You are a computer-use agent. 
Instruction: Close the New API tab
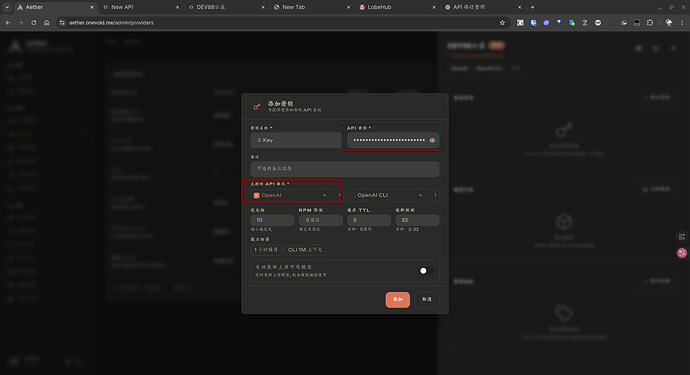tap(177, 7)
